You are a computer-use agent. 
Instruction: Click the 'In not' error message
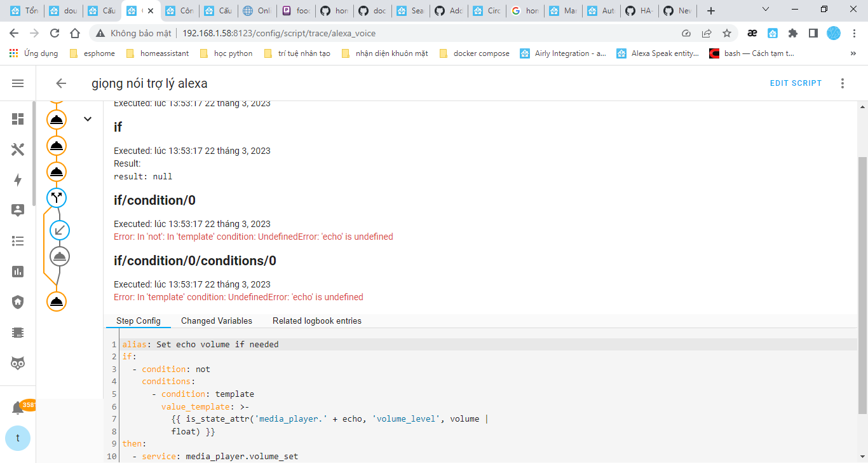(x=254, y=237)
